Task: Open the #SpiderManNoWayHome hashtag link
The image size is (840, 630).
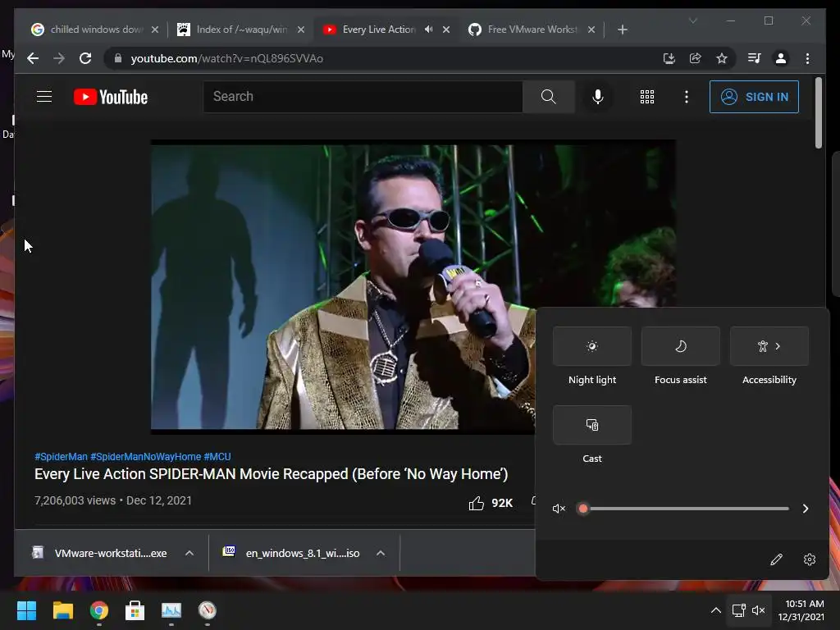Action: [146, 457]
